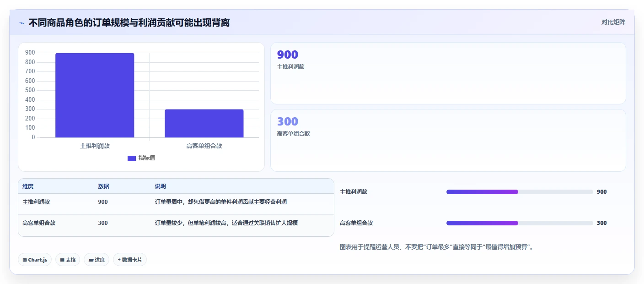Click the 主推利润款 x-axis label

pos(95,146)
